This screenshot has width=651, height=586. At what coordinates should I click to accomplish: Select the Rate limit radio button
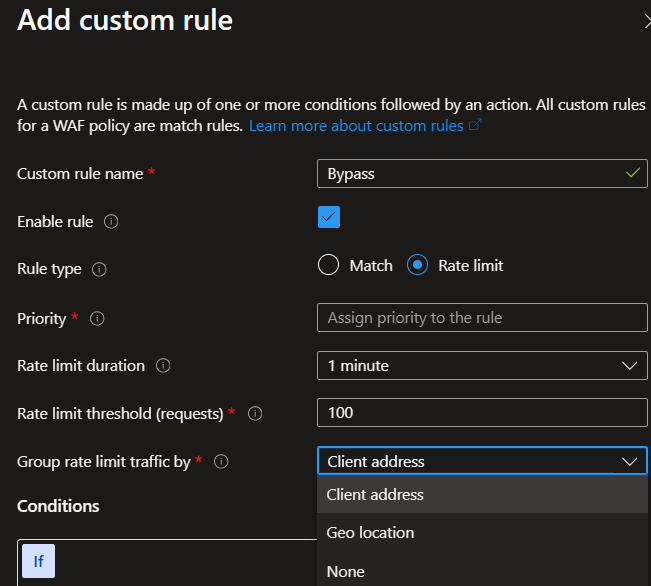(419, 265)
